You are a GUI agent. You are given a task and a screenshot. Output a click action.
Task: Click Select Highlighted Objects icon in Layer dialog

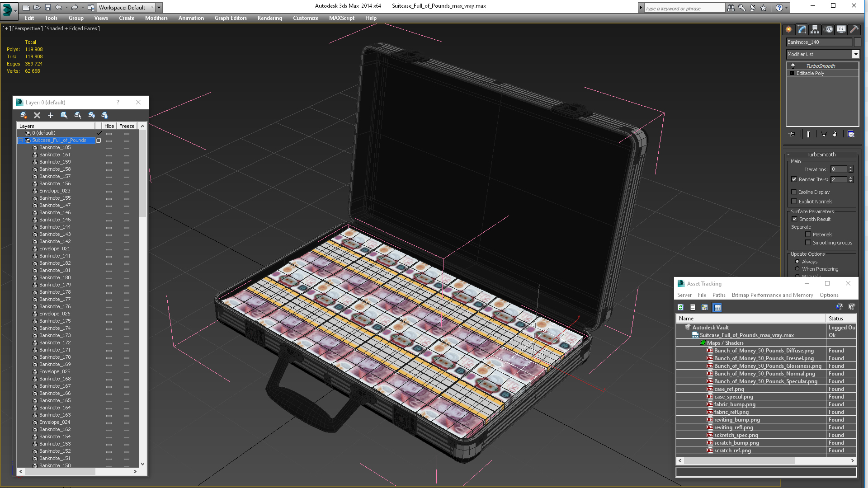(x=64, y=115)
